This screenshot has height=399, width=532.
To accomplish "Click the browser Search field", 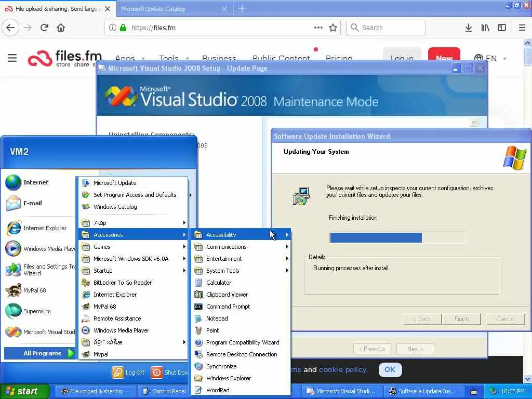I will [x=385, y=28].
